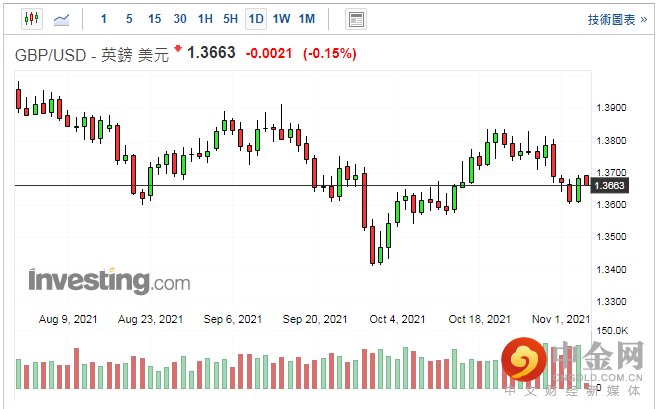658x409 pixels.
Task: Choose the 15 minute interval
Action: tap(154, 18)
